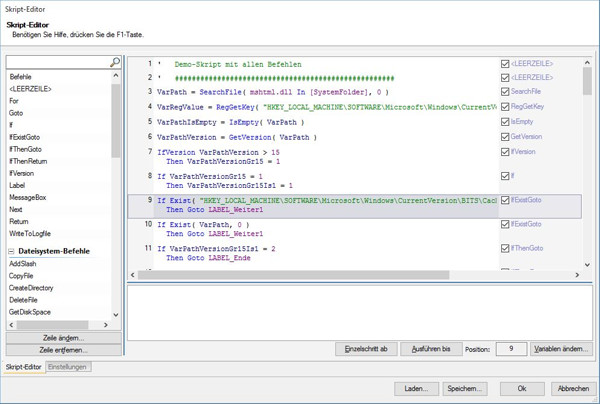The width and height of the screenshot is (600, 404).
Task: Uncheck the RegGetKey line checkbox
Action: point(505,107)
